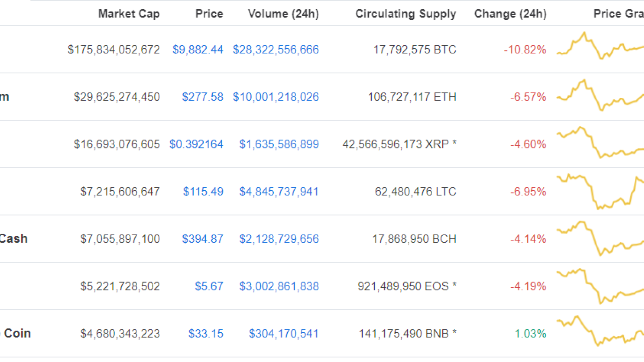Screen dimensions: 644x362
Task: Open Litecoin volume link $4,845,737,941
Action: point(279,191)
